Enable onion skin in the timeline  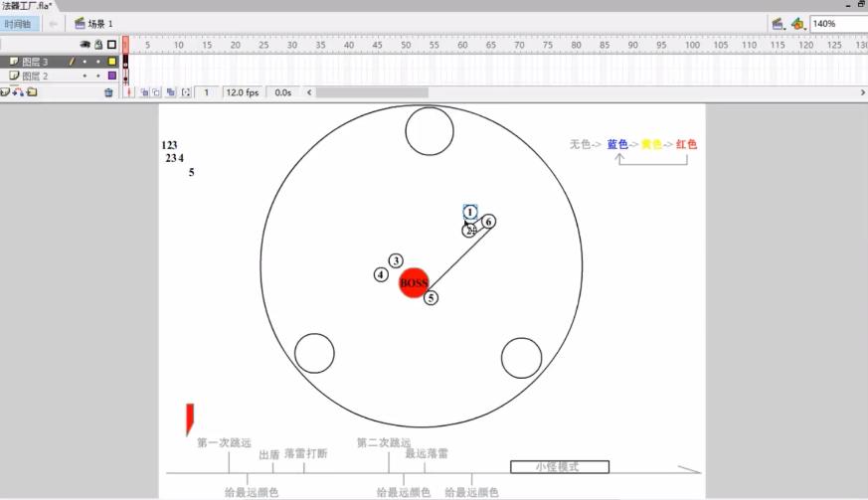coord(145,92)
